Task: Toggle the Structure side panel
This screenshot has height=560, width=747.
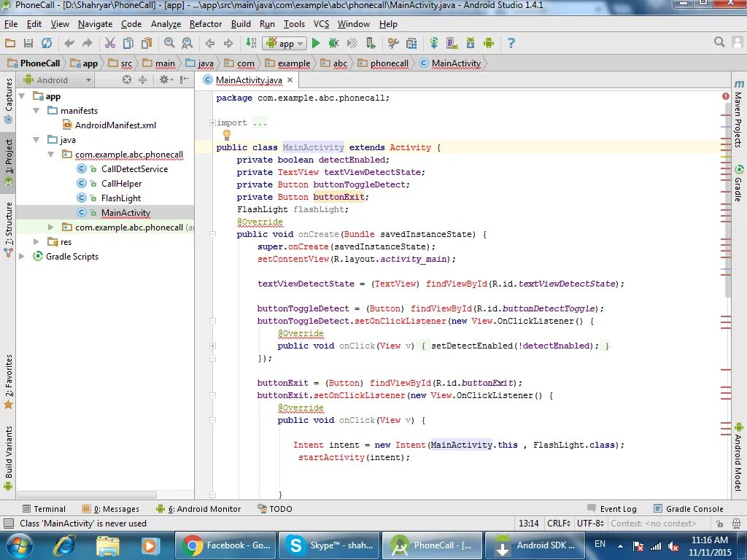Action: (x=9, y=230)
